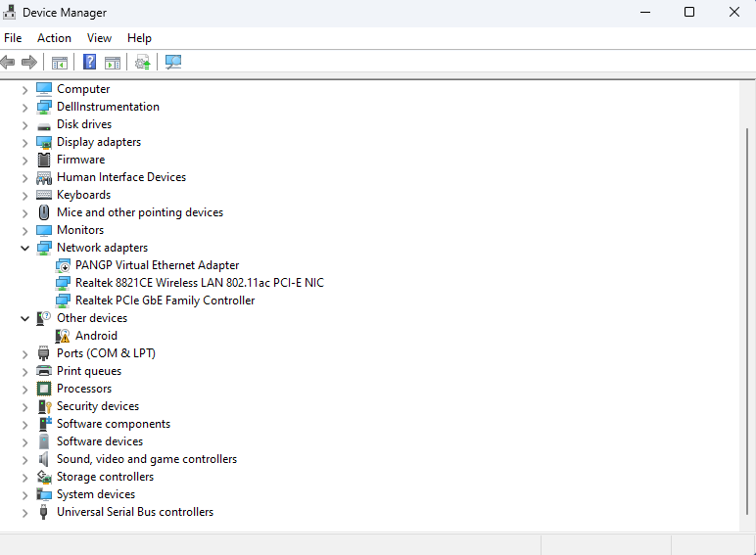
Task: Click the Print queues printer icon
Action: [44, 371]
